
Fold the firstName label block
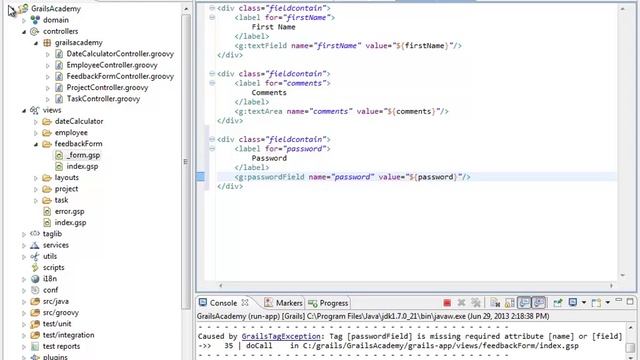212,17
